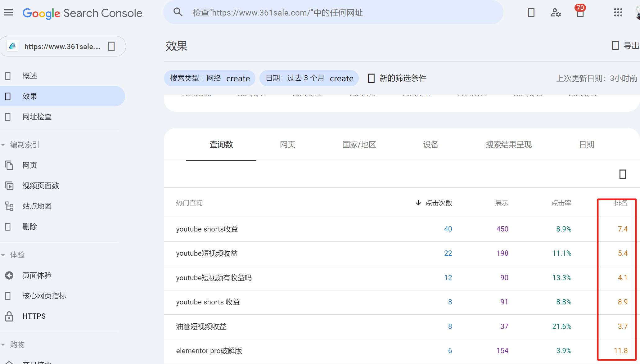Open Google apps grid launcher

[x=619, y=13]
